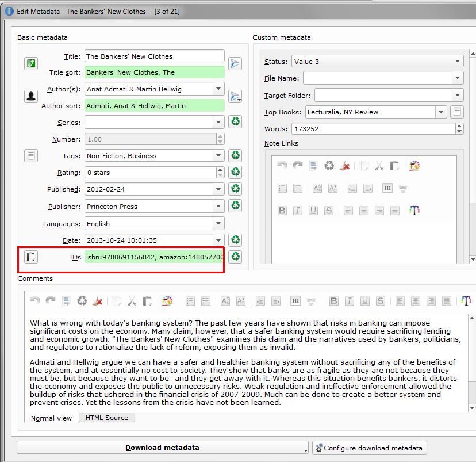The width and height of the screenshot is (476, 462).
Task: Switch to the Normal view tab
Action: click(x=51, y=418)
